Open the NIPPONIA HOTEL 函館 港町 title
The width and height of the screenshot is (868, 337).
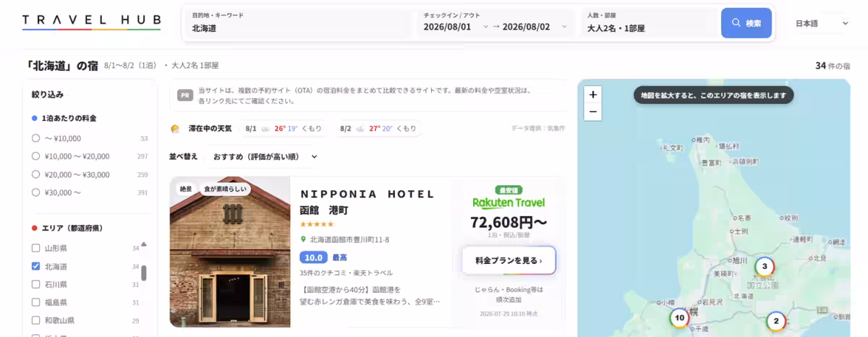pyautogui.click(x=367, y=202)
